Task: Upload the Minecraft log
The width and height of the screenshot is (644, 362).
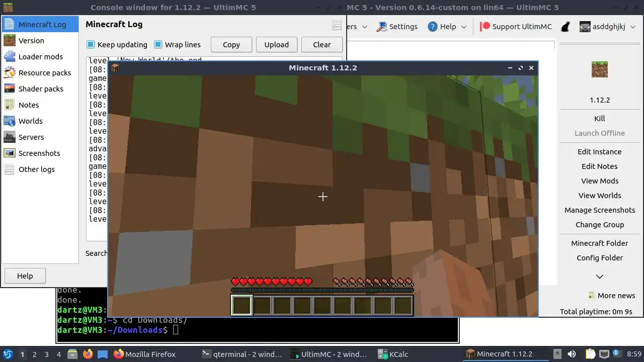Action: click(277, 45)
